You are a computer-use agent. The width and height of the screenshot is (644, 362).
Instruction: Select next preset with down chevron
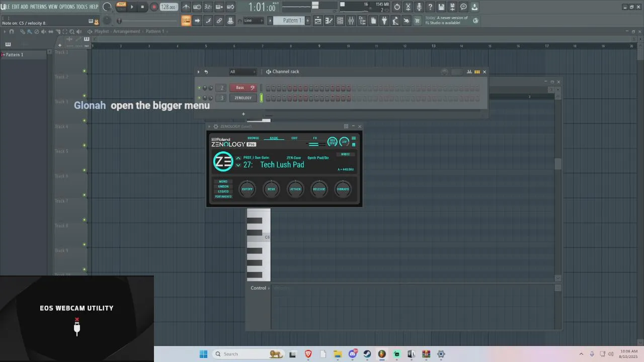tap(238, 165)
